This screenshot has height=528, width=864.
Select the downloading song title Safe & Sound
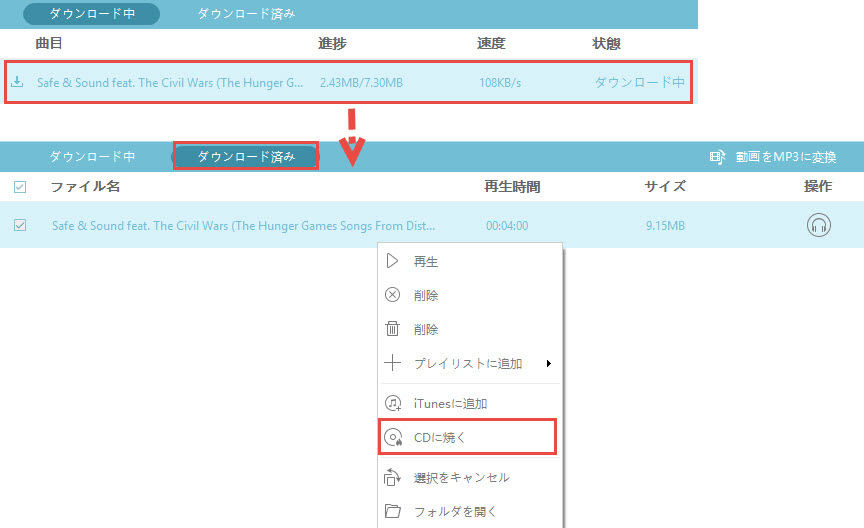[x=170, y=83]
